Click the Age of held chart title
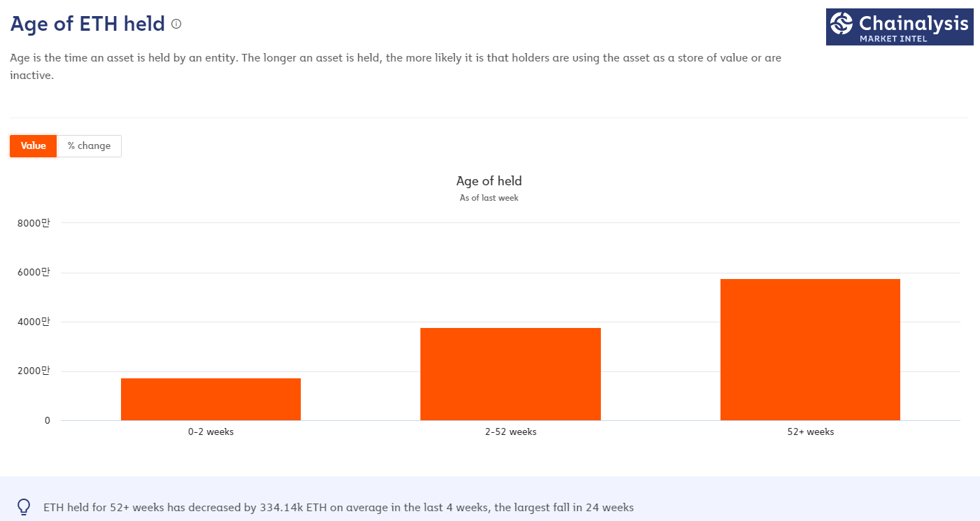Screen dimensions: 980x521 [489, 181]
